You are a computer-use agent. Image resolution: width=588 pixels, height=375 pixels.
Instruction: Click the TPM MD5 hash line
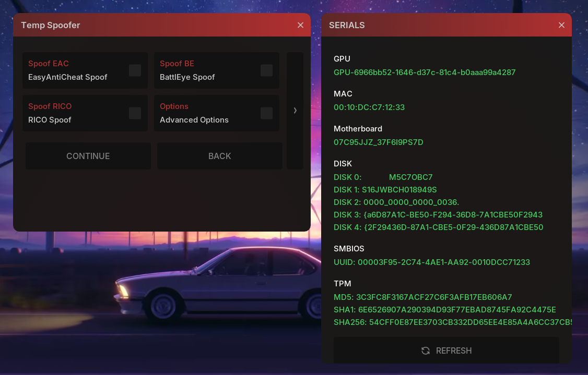click(422, 297)
